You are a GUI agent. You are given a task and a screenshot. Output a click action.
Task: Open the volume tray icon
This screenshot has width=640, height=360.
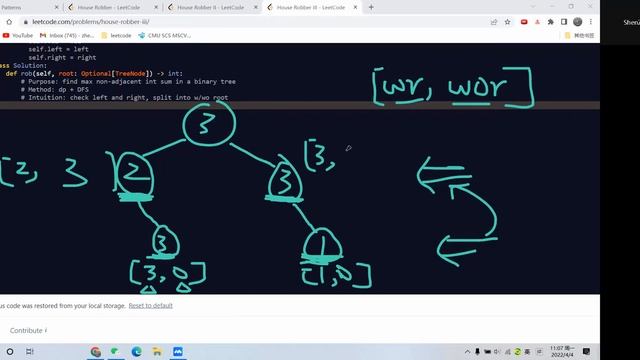(x=497, y=351)
